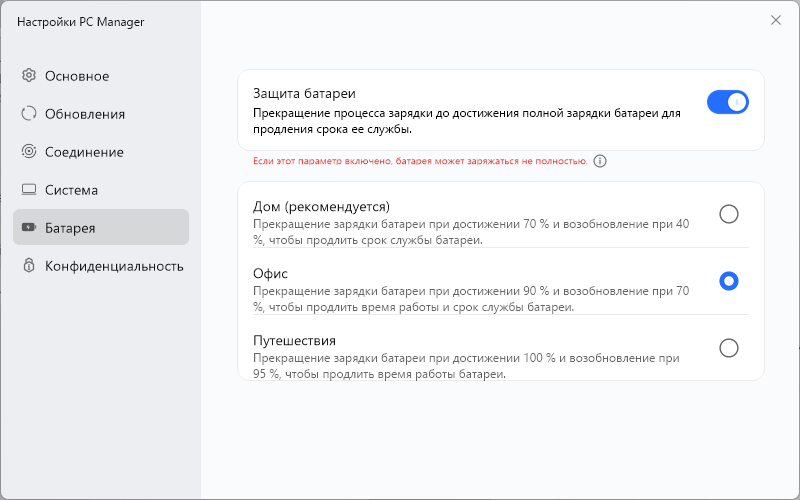Click the laptop icon beside Система
Viewport: 800px width, 500px height.
[x=29, y=190]
